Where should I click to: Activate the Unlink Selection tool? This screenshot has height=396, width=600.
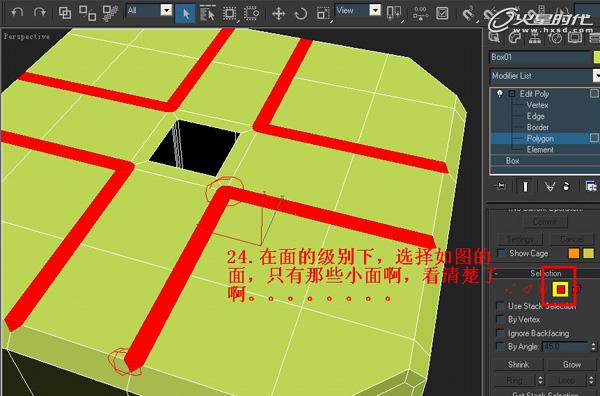click(87, 13)
